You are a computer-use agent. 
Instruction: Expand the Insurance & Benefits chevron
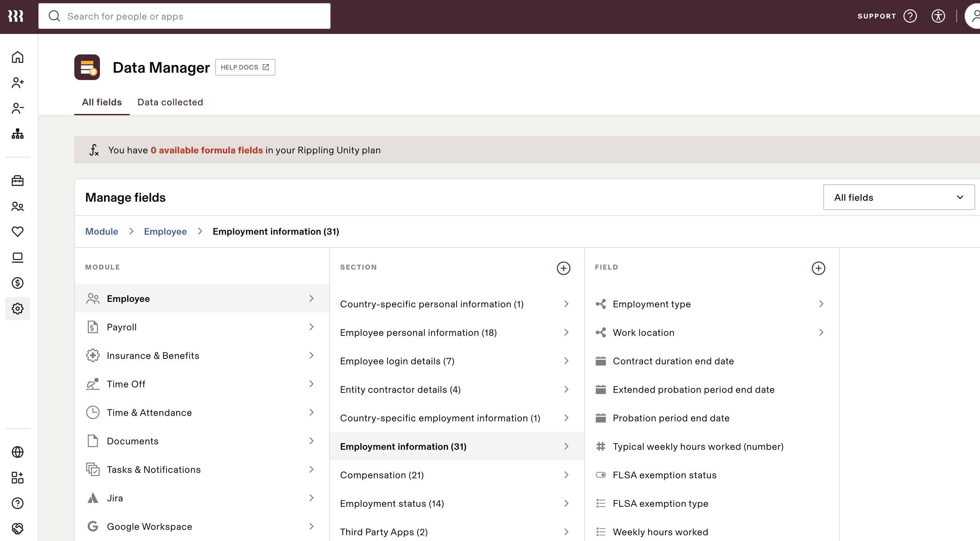click(x=311, y=355)
